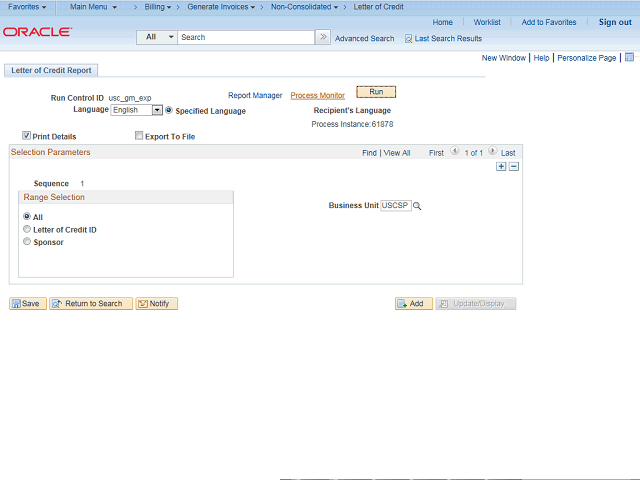
Task: Open Last Search Results
Action: click(x=443, y=38)
